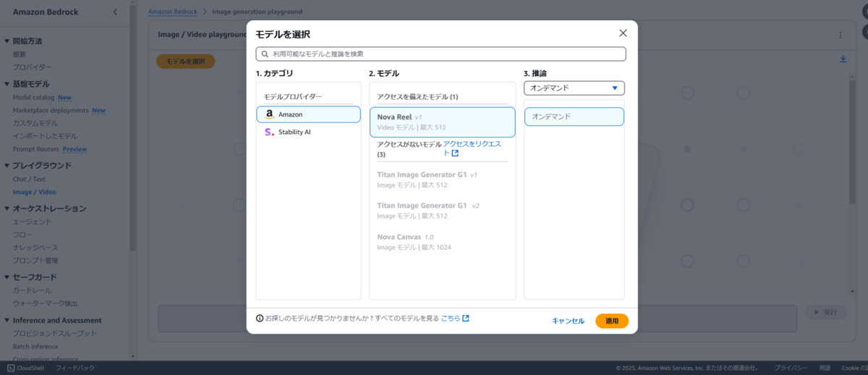Viewport: 868px width, 375px height.
Task: Click external link icon next to こちら
Action: [x=466, y=318]
